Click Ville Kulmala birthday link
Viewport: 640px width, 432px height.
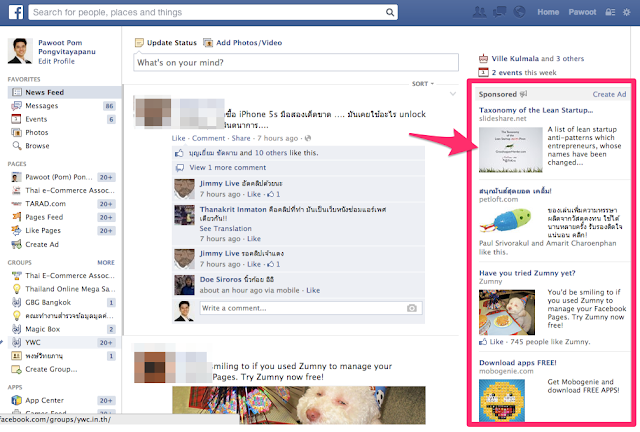point(515,58)
